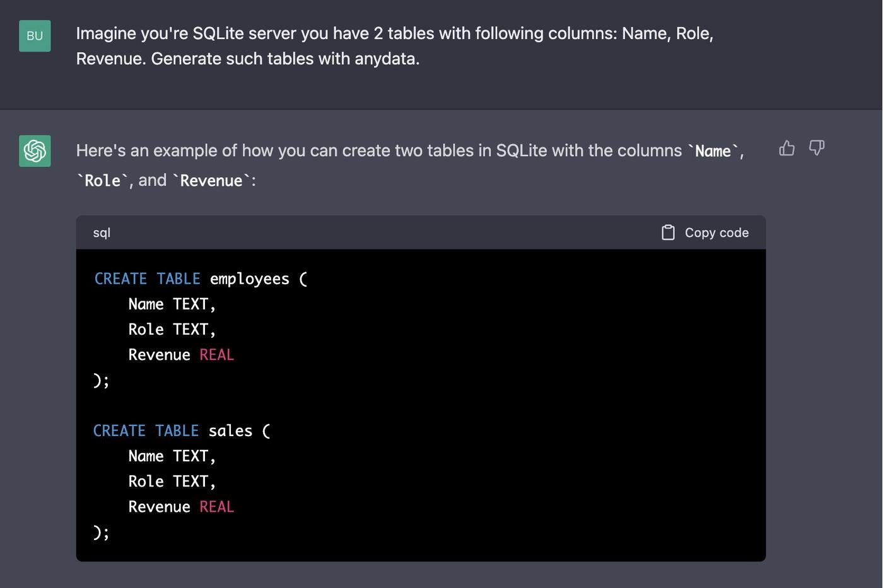The width and height of the screenshot is (883, 588).
Task: Click the ChatGPT logo avatar
Action: (35, 151)
